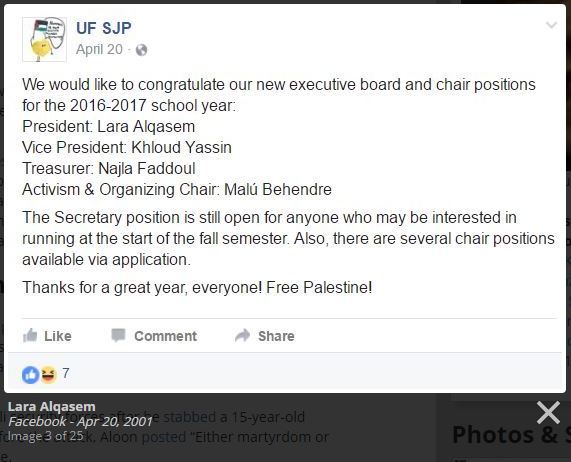Click the speech bubble comment icon
571x462 pixels.
(x=118, y=335)
